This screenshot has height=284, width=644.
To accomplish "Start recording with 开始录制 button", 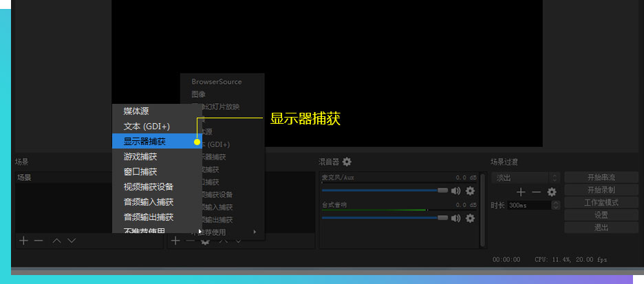I will 601,190.
